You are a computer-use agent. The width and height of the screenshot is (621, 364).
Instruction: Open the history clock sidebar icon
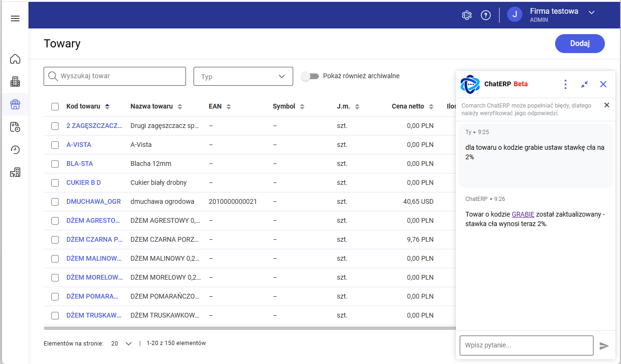tap(15, 150)
